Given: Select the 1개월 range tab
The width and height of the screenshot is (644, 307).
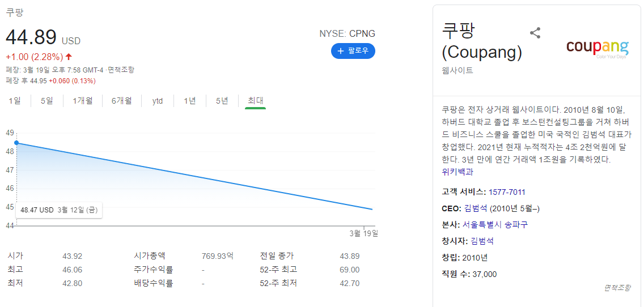Looking at the screenshot, I should 83,101.
